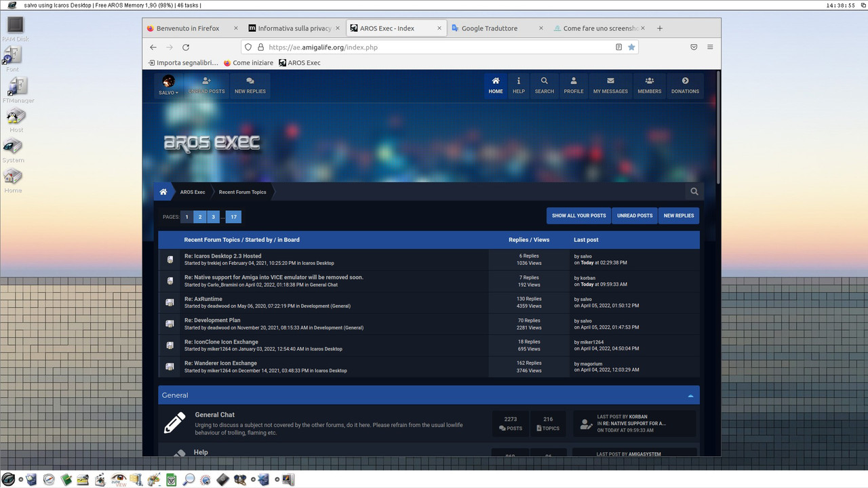The width and height of the screenshot is (868, 488).
Task: Open RAM Disk desktop icon
Action: click(x=15, y=29)
